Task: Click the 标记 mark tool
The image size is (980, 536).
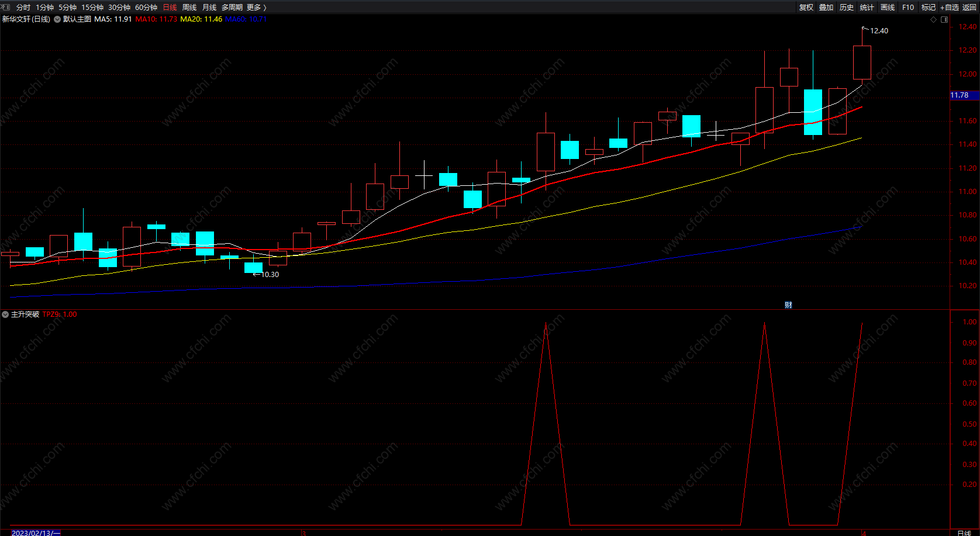Action: pyautogui.click(x=929, y=7)
